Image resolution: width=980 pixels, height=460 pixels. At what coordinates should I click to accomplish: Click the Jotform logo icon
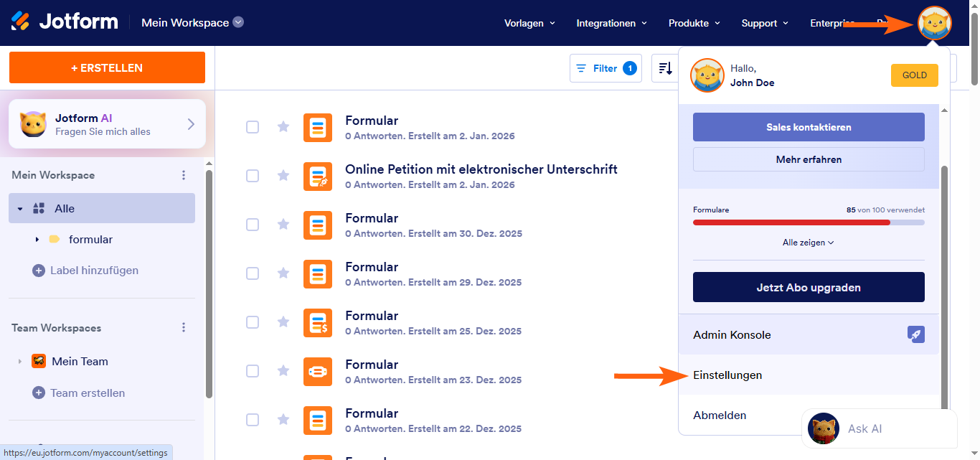click(x=22, y=21)
